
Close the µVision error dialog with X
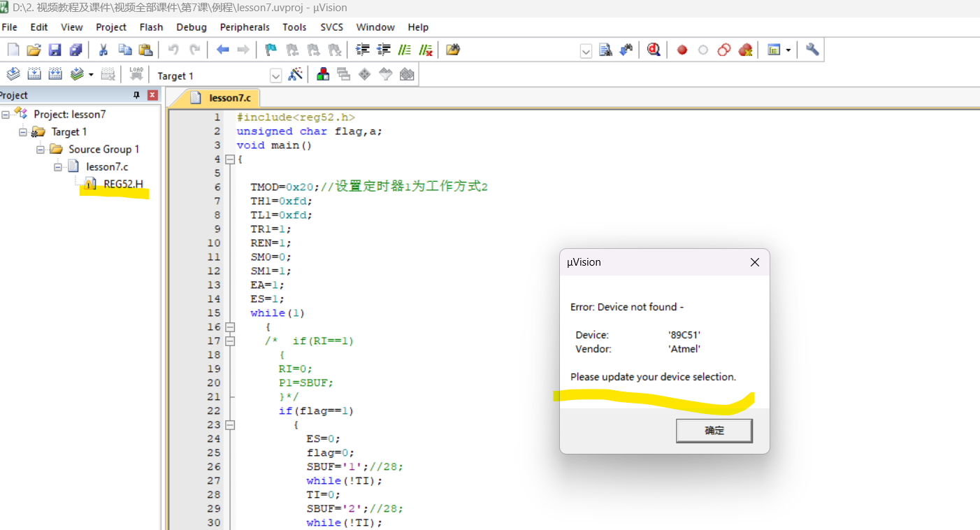755,262
